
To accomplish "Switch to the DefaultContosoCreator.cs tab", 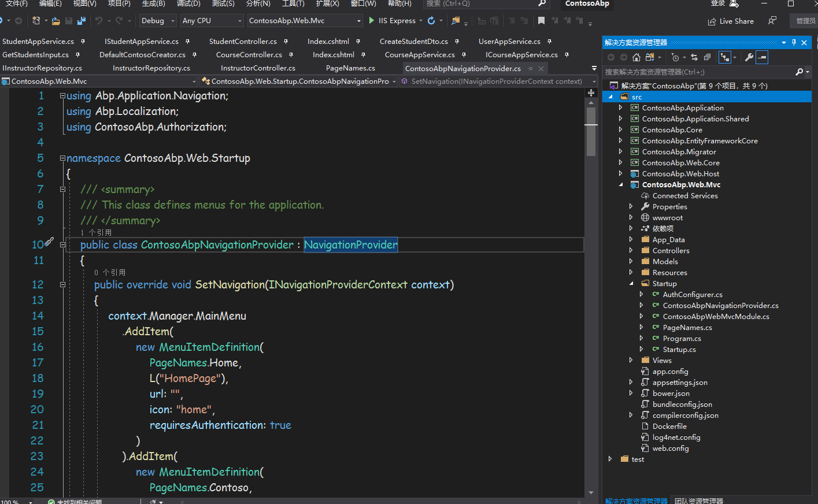I will click(x=142, y=55).
